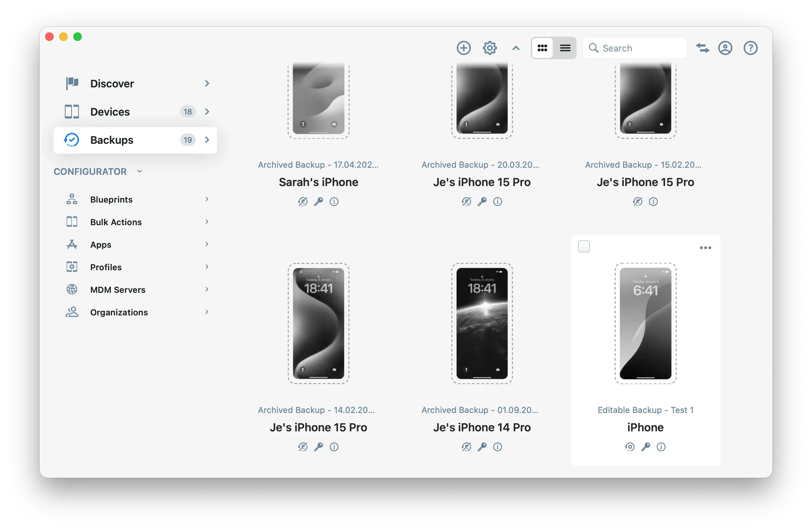The height and width of the screenshot is (530, 812).
Task: Collapse the Configurator sidebar section
Action: click(x=139, y=171)
